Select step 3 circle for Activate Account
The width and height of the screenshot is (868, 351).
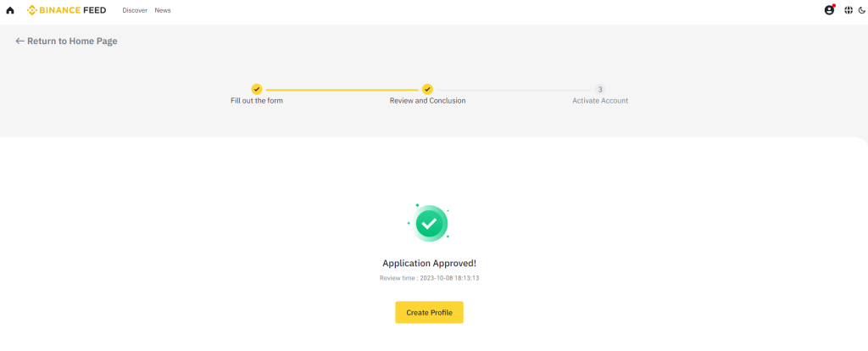tap(600, 89)
